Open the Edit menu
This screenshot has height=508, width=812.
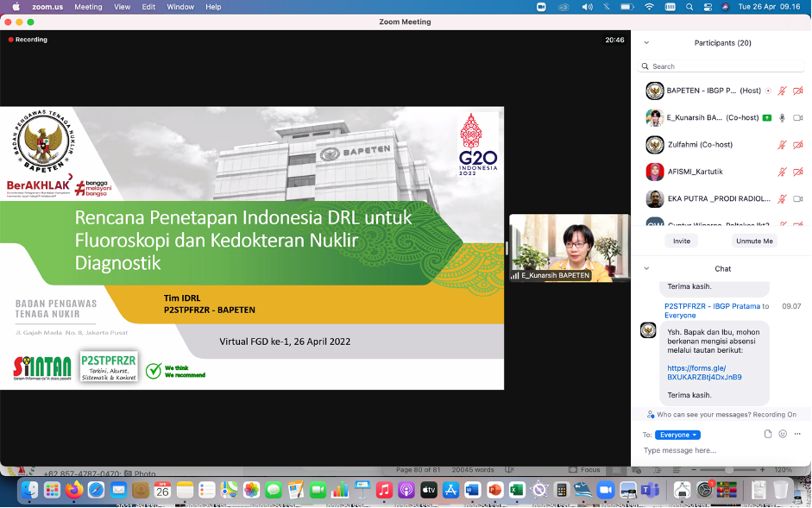pyautogui.click(x=148, y=7)
